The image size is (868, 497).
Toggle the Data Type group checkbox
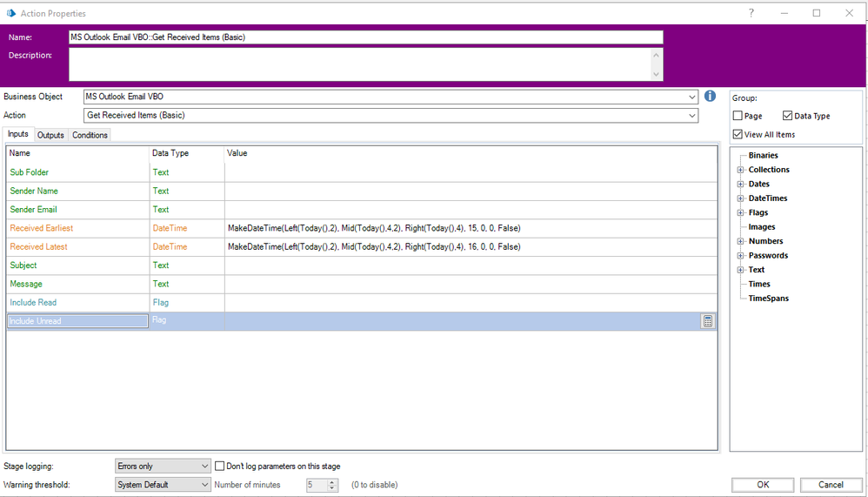(787, 116)
